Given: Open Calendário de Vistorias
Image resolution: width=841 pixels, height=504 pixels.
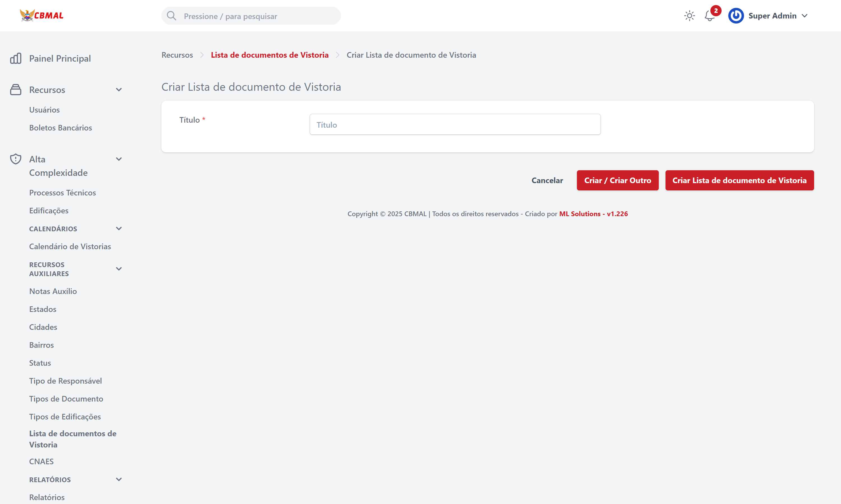Looking at the screenshot, I should click(70, 246).
